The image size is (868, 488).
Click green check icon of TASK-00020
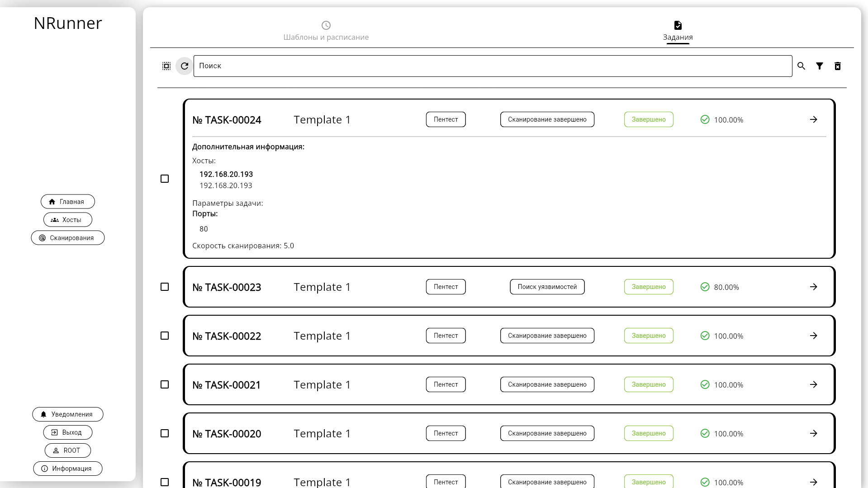click(x=705, y=433)
